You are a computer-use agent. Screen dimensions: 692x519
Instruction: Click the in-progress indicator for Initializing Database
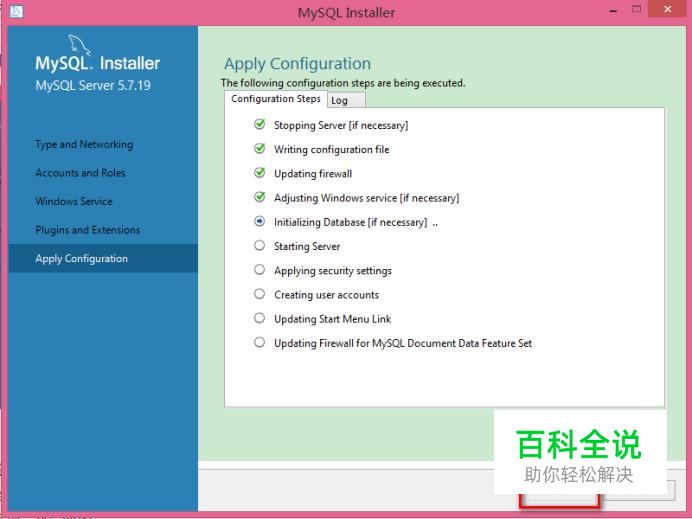pos(260,221)
